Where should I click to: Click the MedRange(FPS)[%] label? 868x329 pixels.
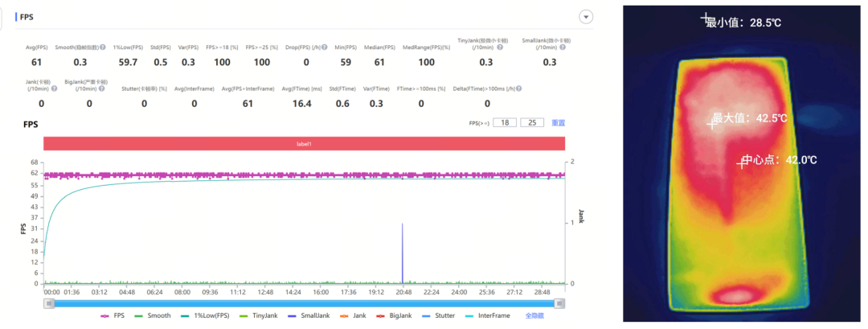pos(426,47)
